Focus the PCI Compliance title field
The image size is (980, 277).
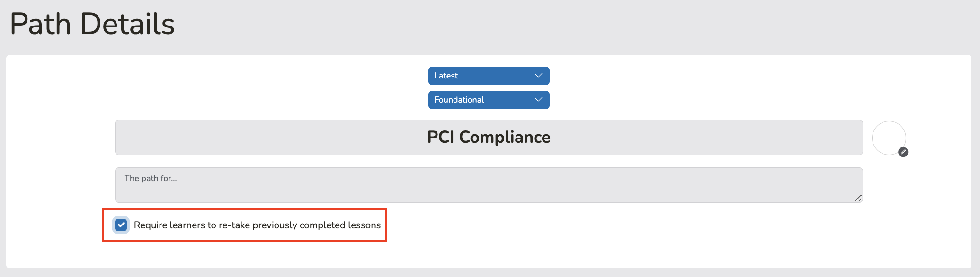pos(489,137)
